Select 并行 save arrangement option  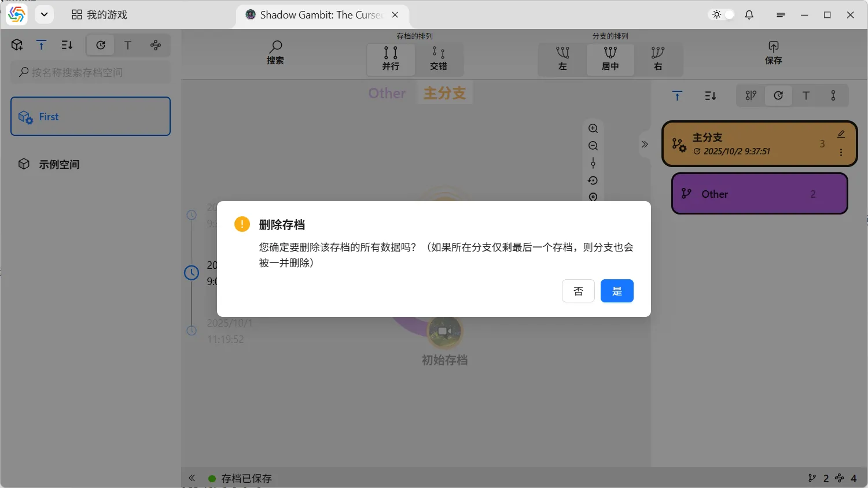(391, 58)
